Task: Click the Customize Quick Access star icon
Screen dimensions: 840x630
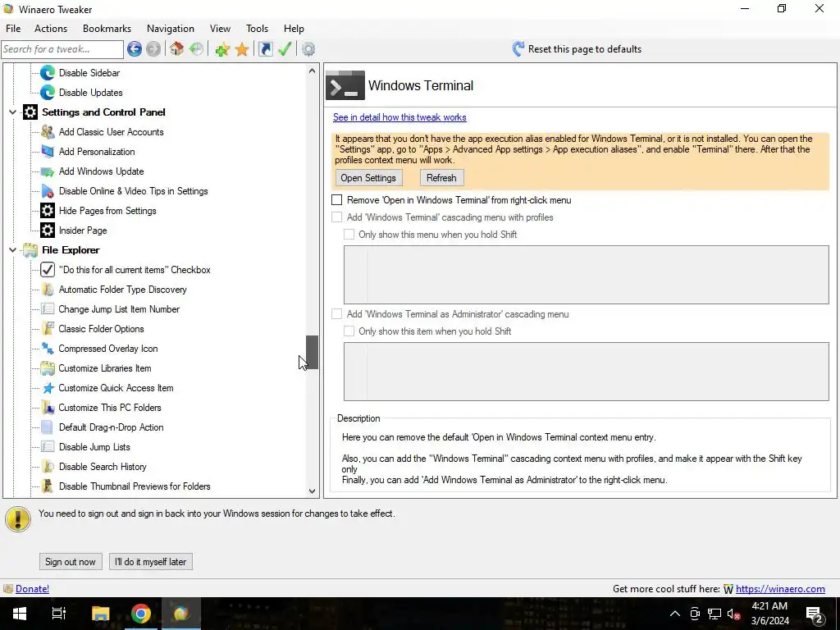Action: (x=48, y=388)
